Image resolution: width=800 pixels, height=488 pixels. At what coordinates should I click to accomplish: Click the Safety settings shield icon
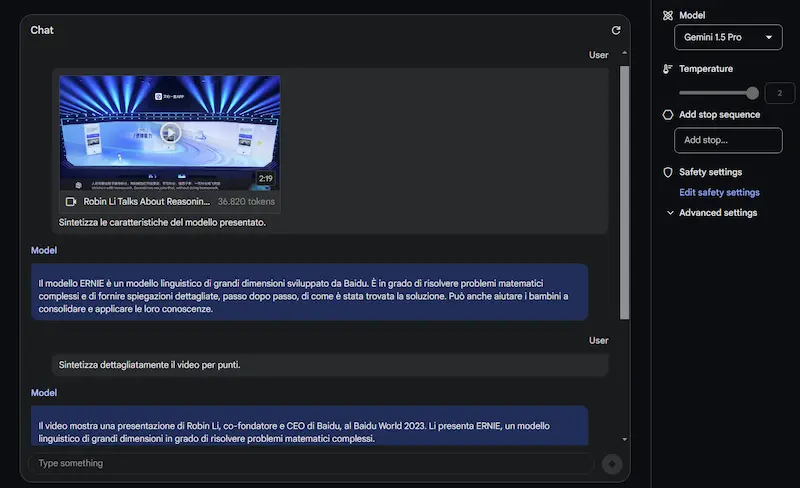[667, 173]
